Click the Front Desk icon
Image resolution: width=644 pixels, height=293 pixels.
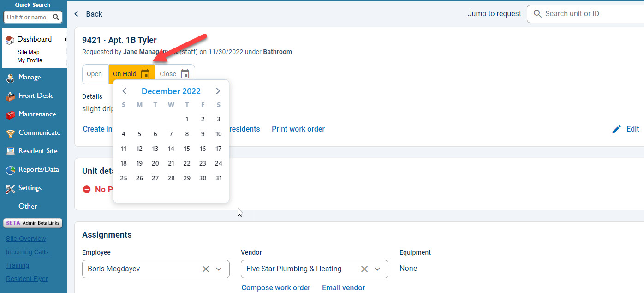click(x=10, y=96)
